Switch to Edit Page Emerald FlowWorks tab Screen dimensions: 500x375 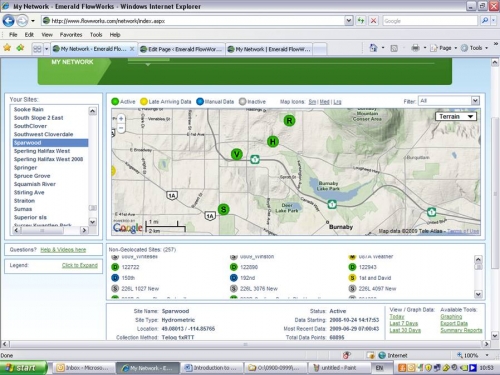pyautogui.click(x=182, y=49)
